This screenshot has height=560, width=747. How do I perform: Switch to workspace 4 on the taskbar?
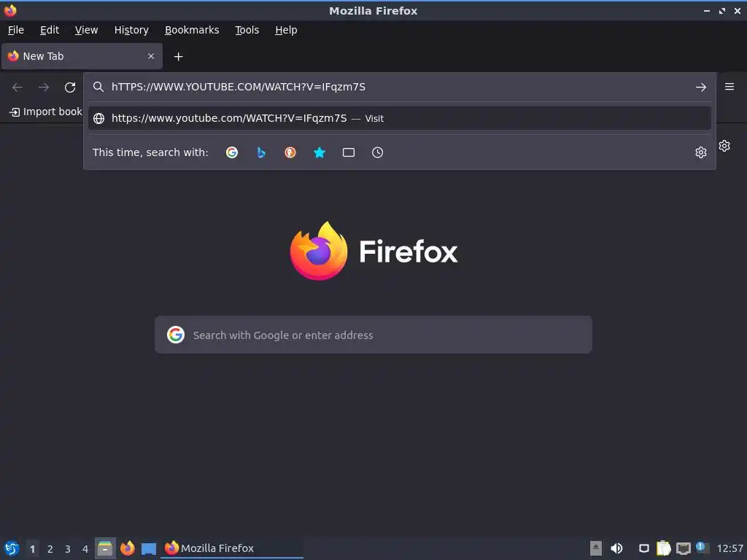[85, 549]
